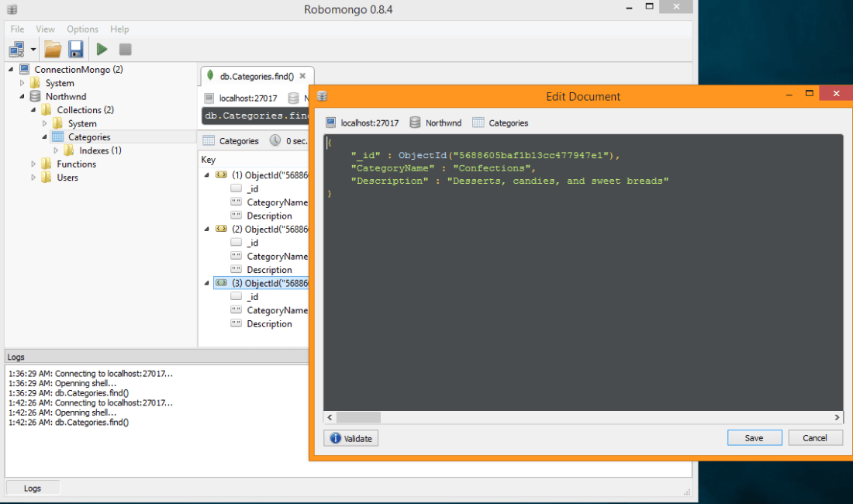Image resolution: width=853 pixels, height=504 pixels.
Task: Click the Save floppy disk toolbar icon
Action: click(75, 50)
